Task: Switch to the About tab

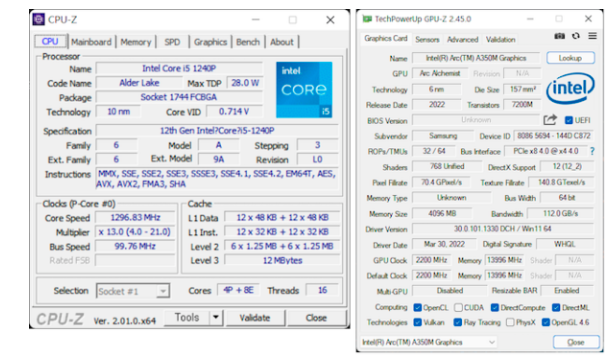Action: click(282, 42)
